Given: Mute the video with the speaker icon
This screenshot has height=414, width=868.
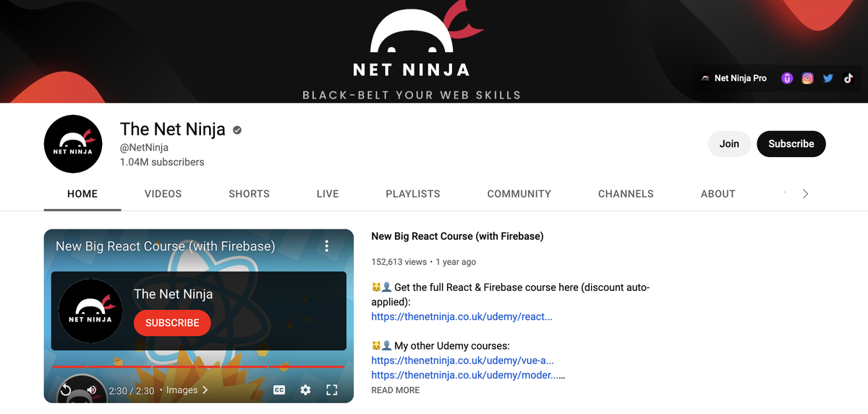Looking at the screenshot, I should 92,390.
